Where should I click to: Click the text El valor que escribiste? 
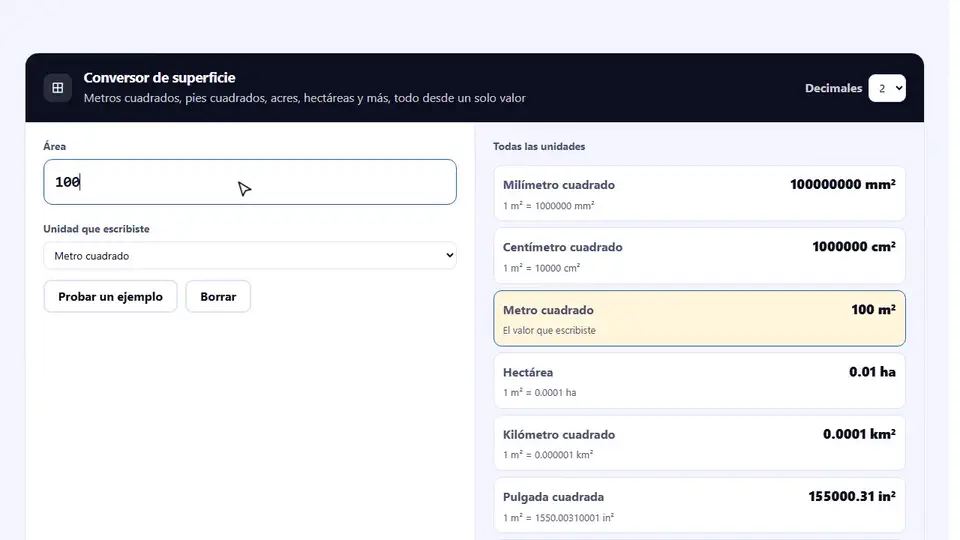click(549, 330)
